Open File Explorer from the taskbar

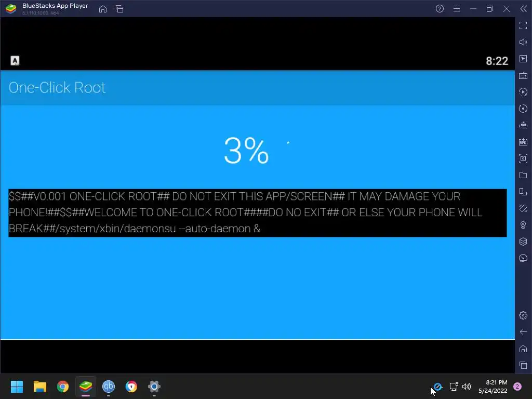[x=39, y=387]
